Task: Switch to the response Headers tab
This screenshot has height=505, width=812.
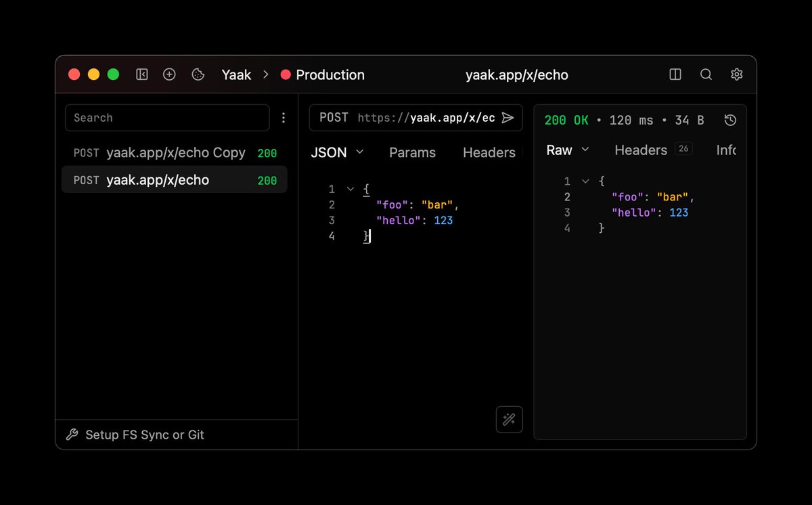Action: point(653,150)
